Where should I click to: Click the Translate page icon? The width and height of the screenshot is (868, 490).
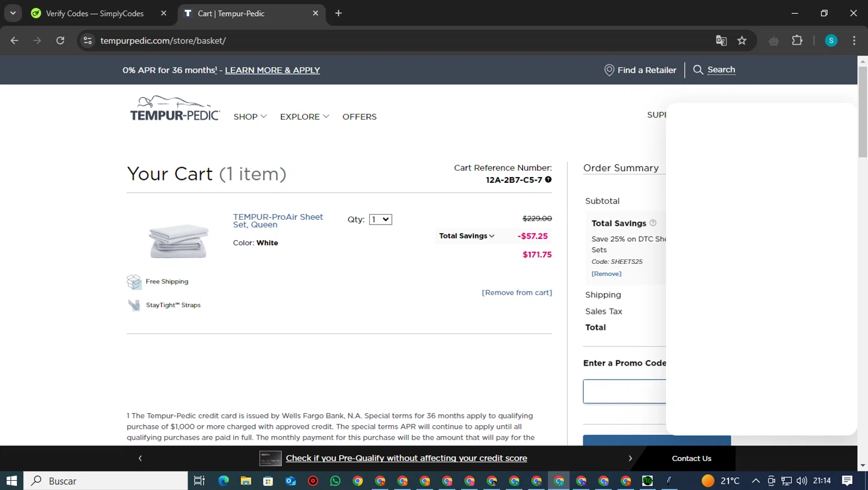pyautogui.click(x=721, y=40)
